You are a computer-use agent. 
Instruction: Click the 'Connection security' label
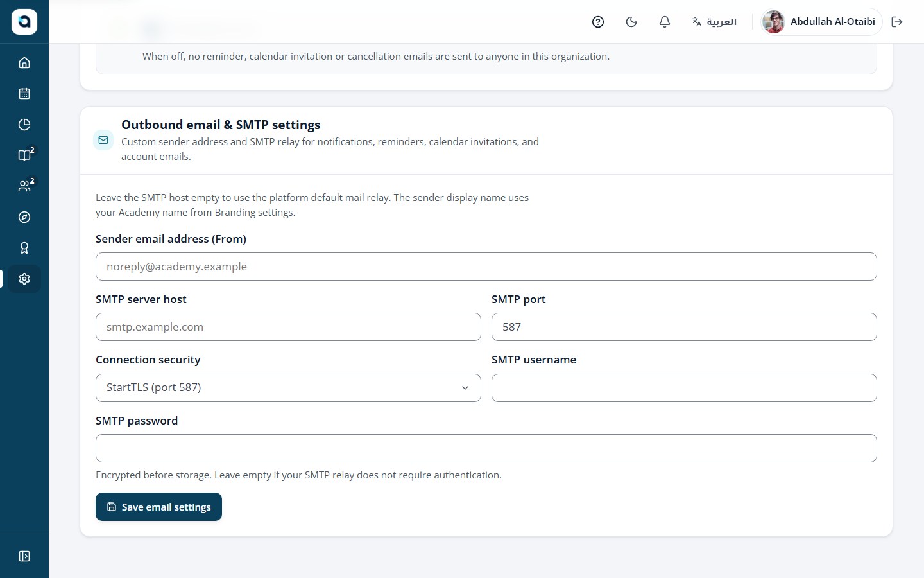[x=148, y=360]
